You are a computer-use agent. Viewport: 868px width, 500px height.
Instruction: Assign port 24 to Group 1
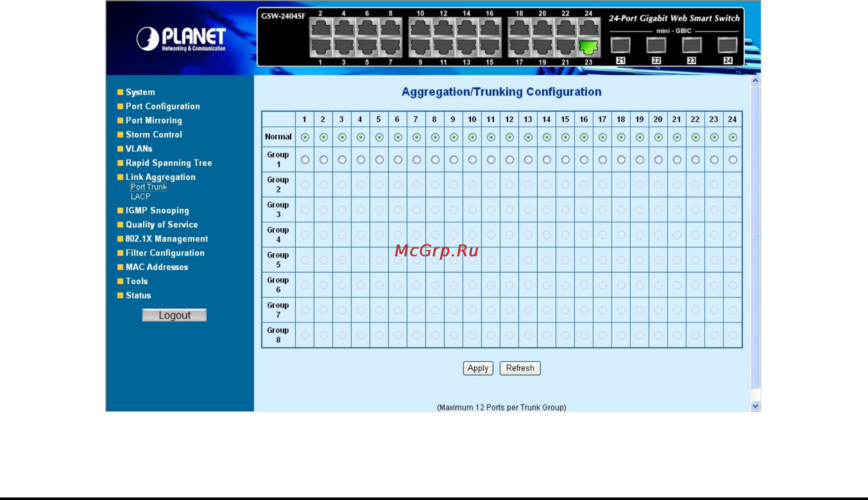coord(733,160)
